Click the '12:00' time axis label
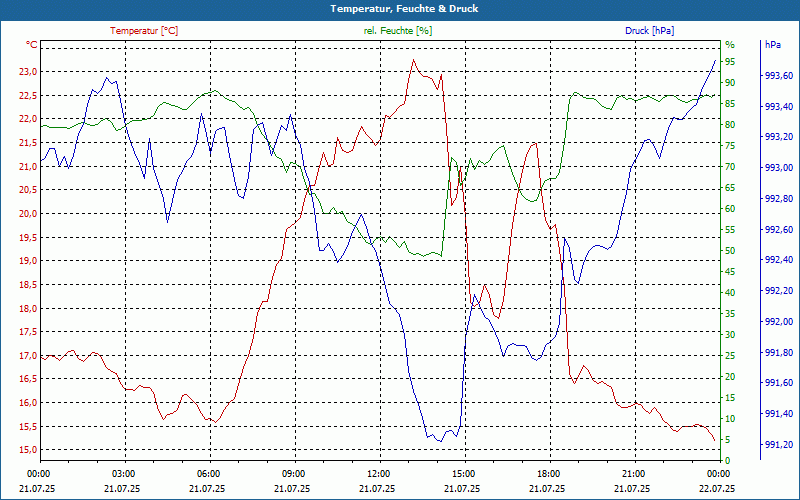This screenshot has width=800, height=500. coord(380,473)
